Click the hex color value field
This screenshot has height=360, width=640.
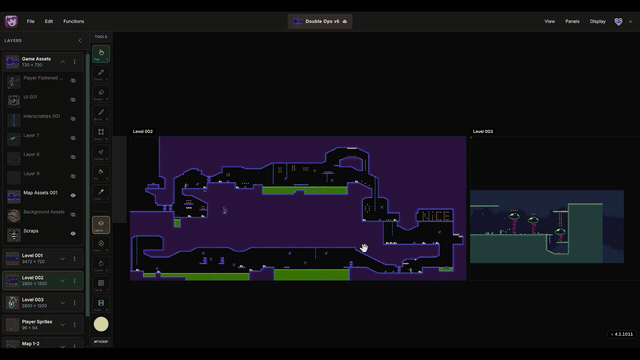(101, 342)
